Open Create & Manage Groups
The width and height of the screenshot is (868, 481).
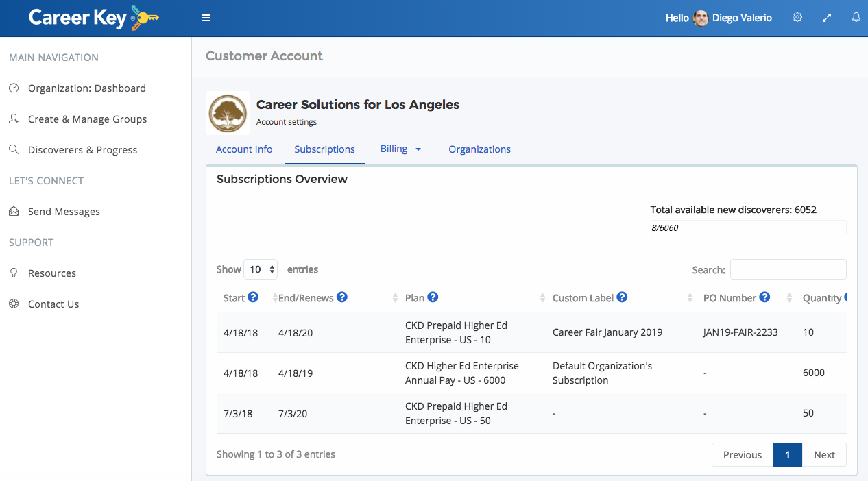(88, 119)
